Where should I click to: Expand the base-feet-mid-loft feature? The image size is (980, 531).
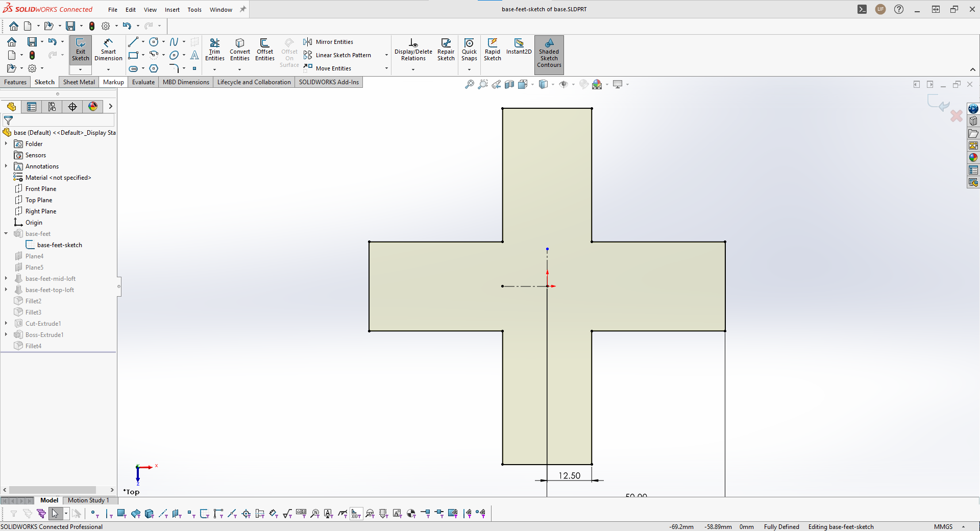pos(6,279)
